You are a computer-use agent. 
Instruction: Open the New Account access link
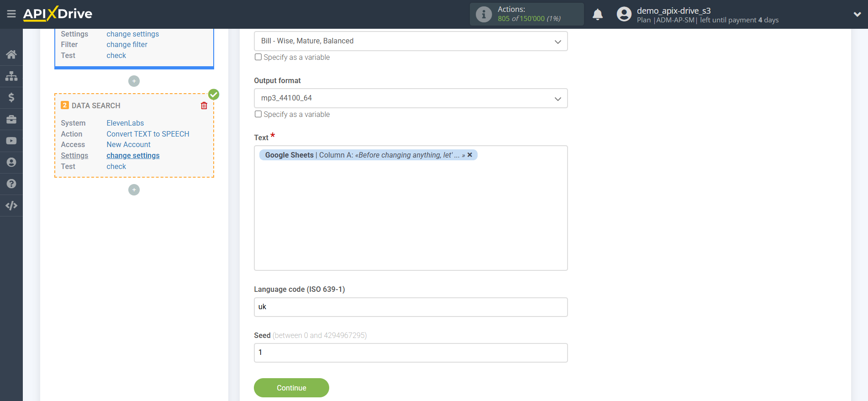(129, 144)
